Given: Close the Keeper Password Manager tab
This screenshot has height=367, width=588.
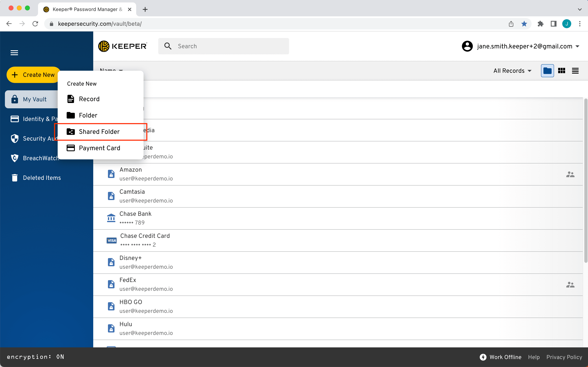Looking at the screenshot, I should click(129, 9).
